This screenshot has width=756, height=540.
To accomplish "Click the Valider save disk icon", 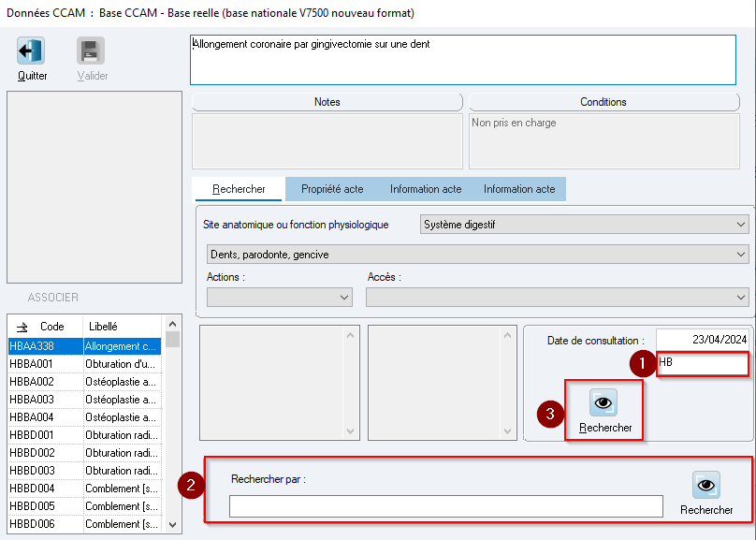I will point(91,51).
